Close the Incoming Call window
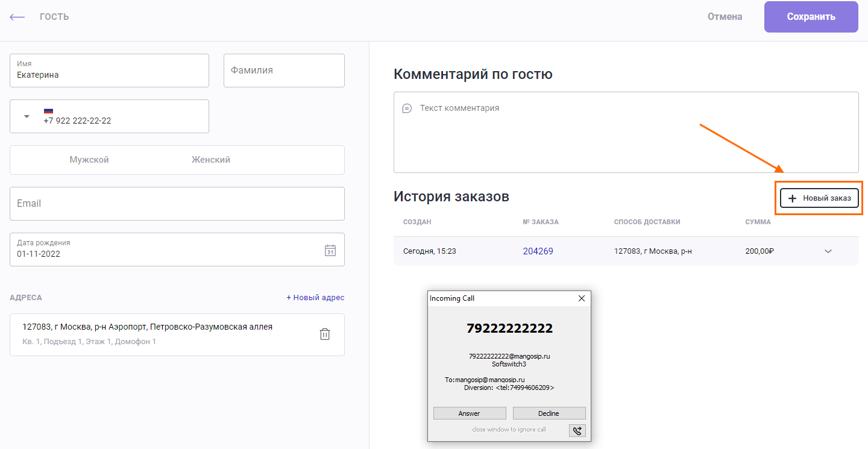Screen dimensions: 868x449 click(582, 298)
